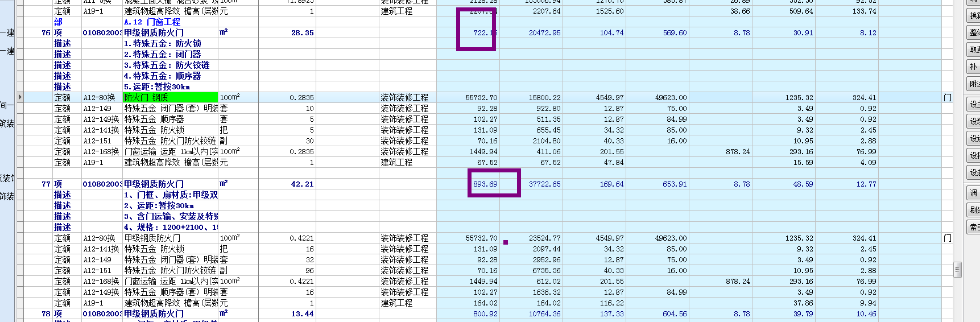Select description 4.特殊五金: 顺序器

point(162,76)
